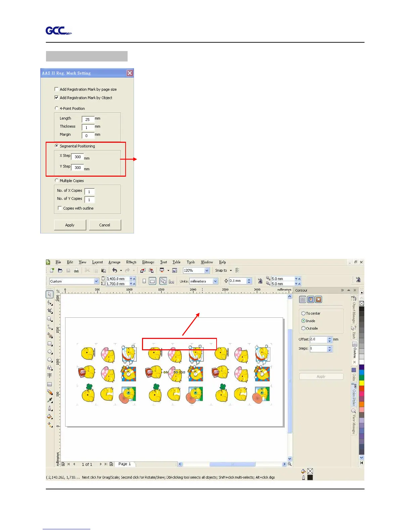Open the Bitmaps menu
This screenshot has width=411, height=532.
[x=148, y=262]
